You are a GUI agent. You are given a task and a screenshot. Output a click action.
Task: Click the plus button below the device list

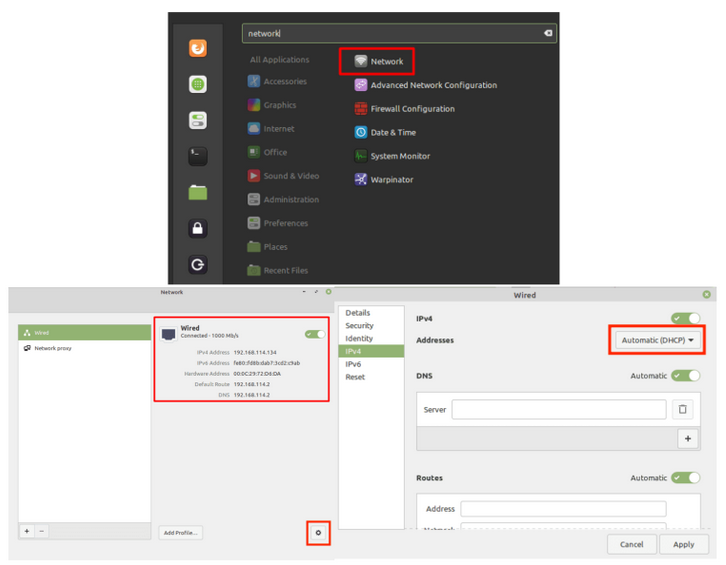(27, 531)
